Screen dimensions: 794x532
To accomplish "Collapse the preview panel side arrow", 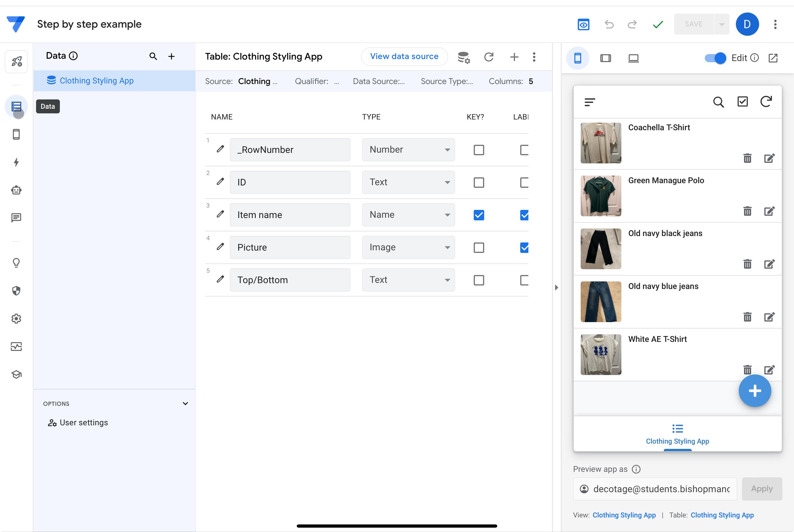I will (x=556, y=288).
